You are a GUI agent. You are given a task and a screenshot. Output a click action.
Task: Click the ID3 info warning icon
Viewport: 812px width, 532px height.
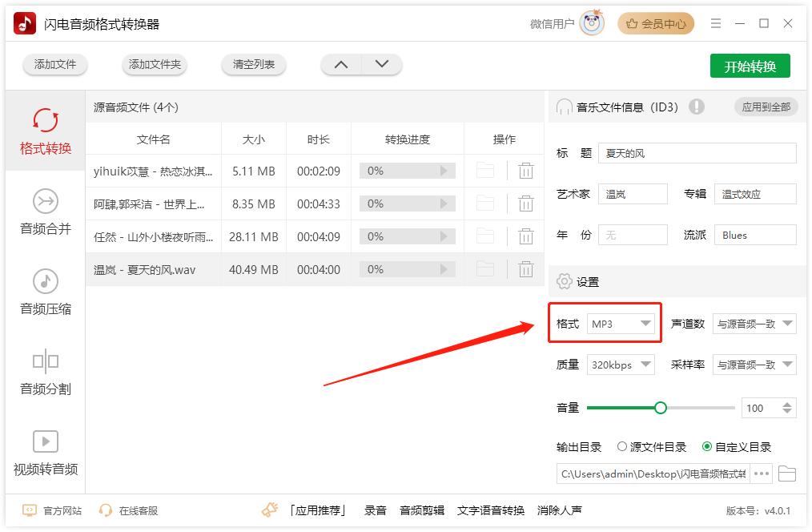[697, 106]
